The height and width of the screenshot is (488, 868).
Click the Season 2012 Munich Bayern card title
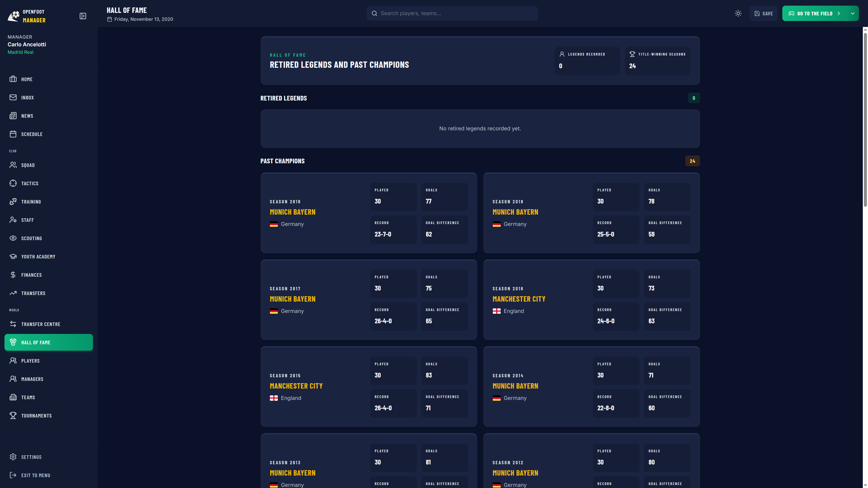coord(515,473)
